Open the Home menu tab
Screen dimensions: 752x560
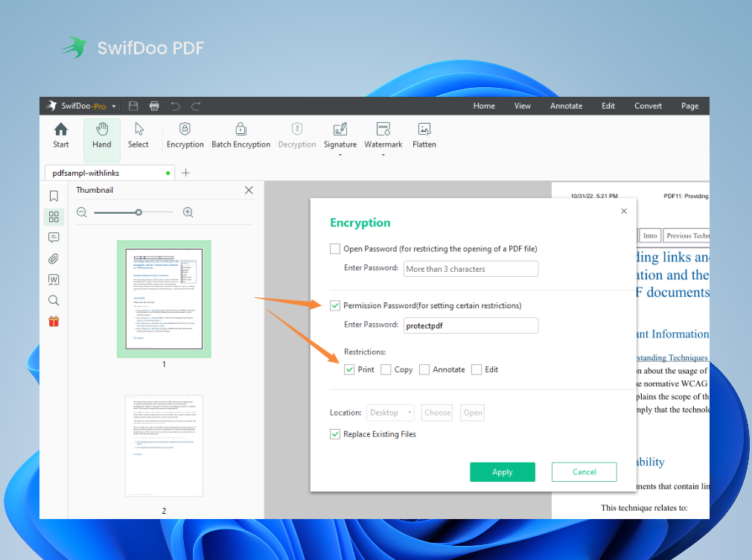[x=484, y=106]
